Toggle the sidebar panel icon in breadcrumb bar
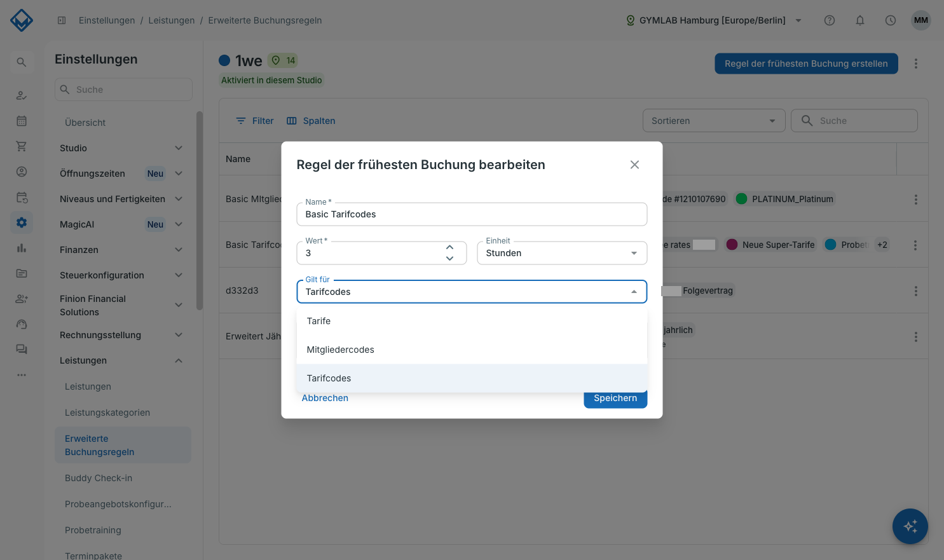The width and height of the screenshot is (944, 560). coord(62,20)
